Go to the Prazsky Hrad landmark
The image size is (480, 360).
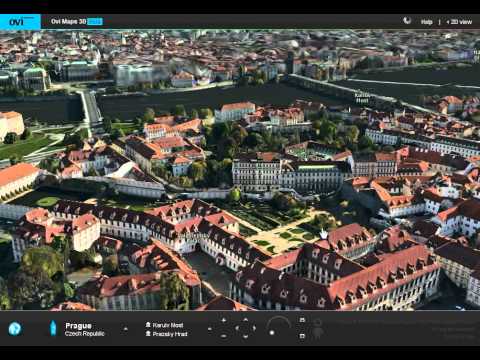tap(167, 334)
